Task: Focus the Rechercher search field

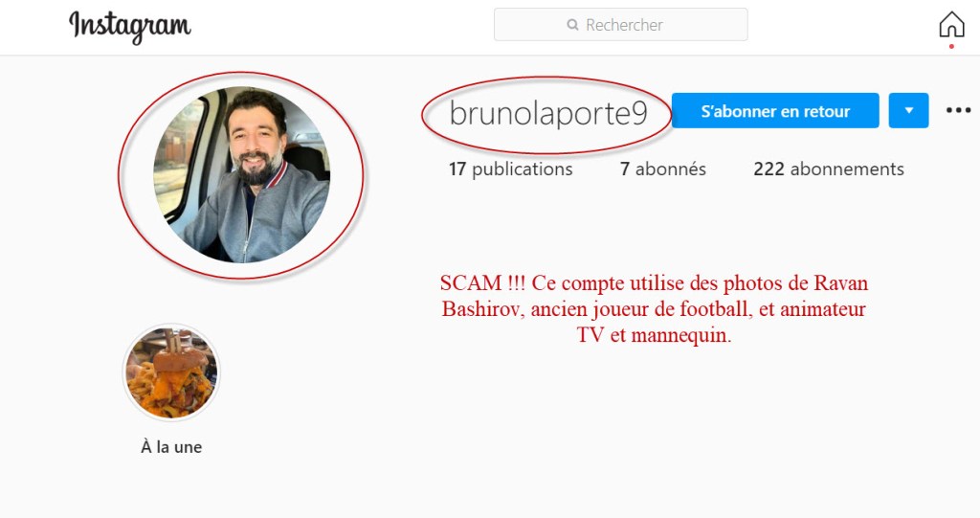Action: coord(620,25)
